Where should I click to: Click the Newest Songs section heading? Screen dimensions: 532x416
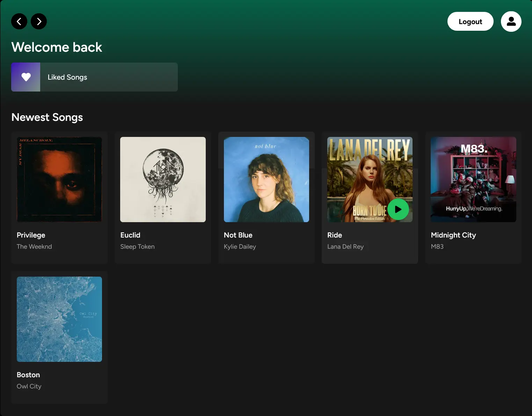point(47,117)
